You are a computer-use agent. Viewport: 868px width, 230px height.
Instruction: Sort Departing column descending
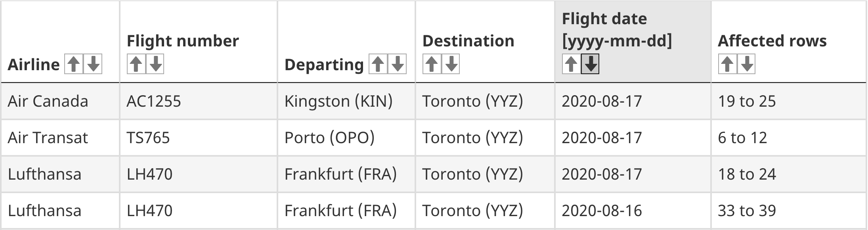click(397, 64)
